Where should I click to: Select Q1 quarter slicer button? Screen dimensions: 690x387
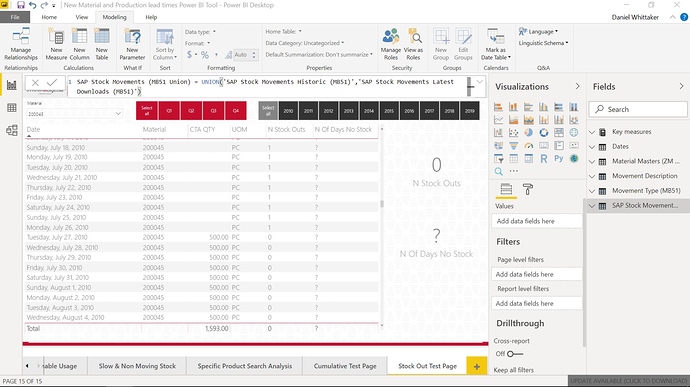169,111
